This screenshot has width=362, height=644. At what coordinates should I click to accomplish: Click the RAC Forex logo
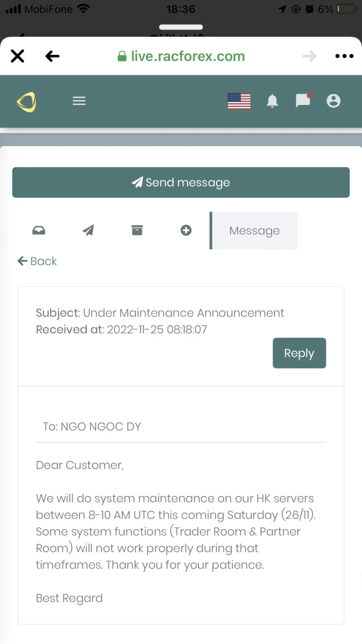(27, 101)
